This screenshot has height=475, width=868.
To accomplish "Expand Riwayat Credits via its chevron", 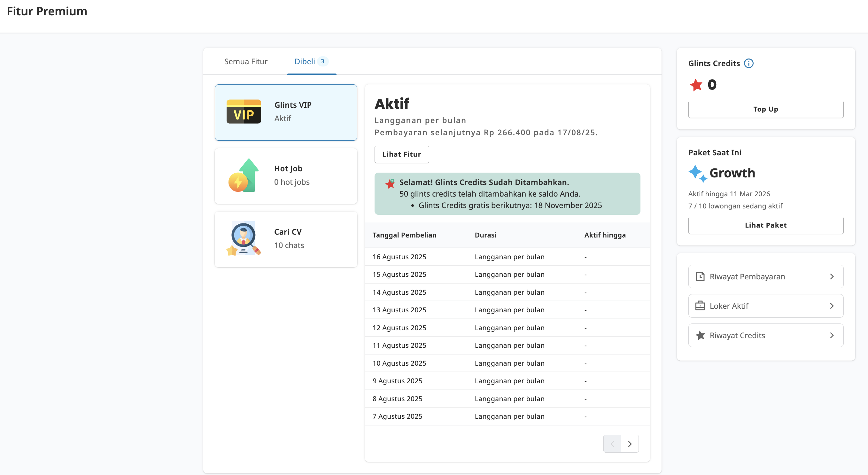I will [x=832, y=335].
